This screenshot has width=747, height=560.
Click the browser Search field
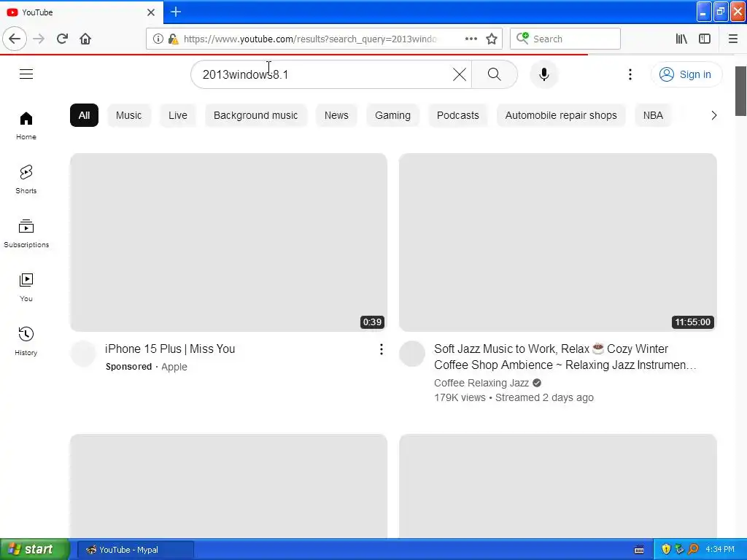point(565,39)
